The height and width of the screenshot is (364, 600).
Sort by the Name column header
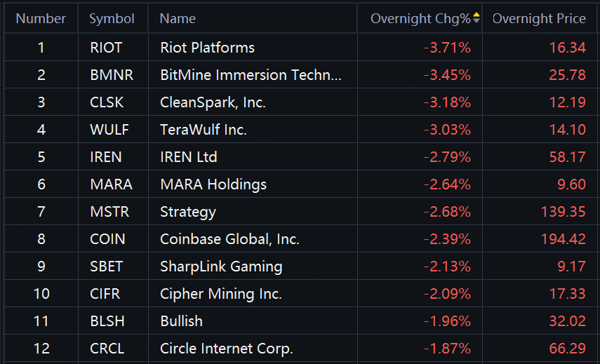178,18
